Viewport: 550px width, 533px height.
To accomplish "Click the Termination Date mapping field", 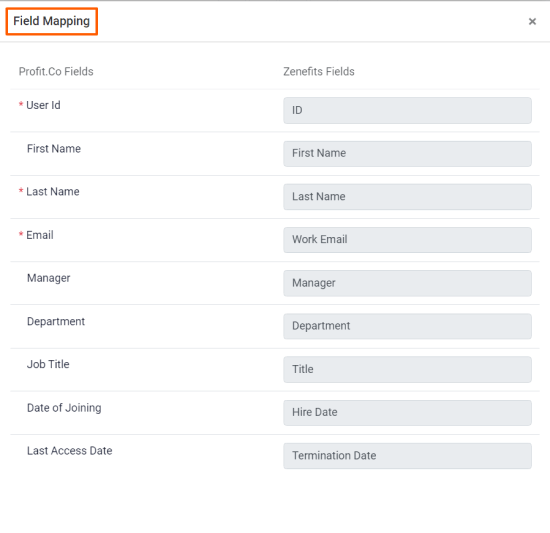I will point(407,456).
